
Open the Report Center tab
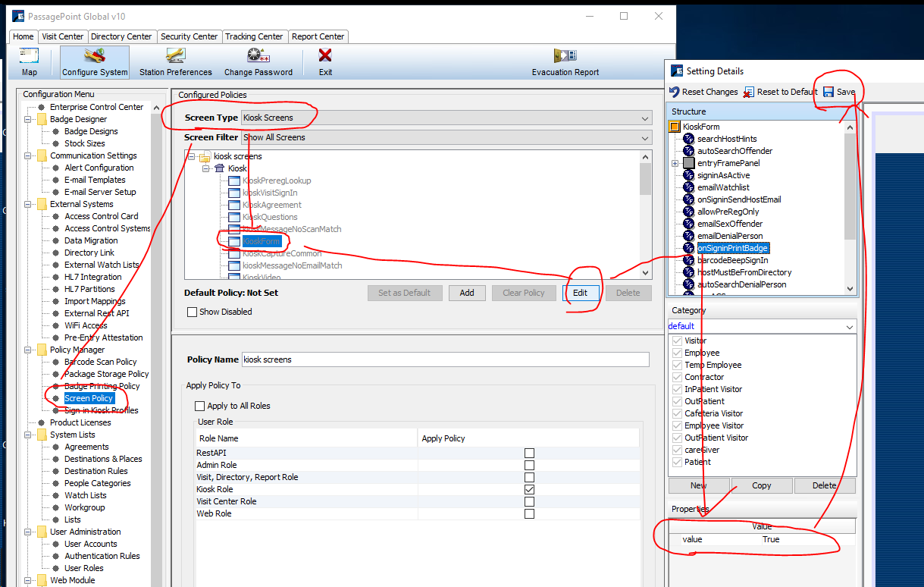[x=318, y=36]
